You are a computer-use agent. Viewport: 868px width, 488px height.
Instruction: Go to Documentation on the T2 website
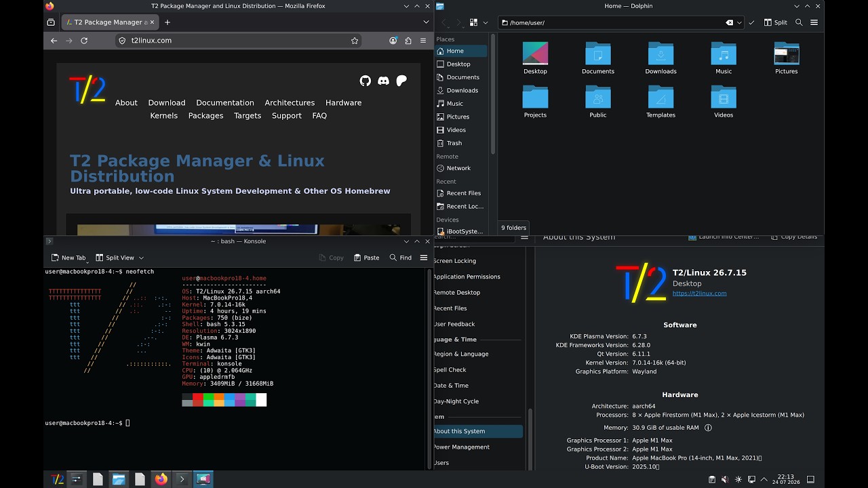point(225,102)
